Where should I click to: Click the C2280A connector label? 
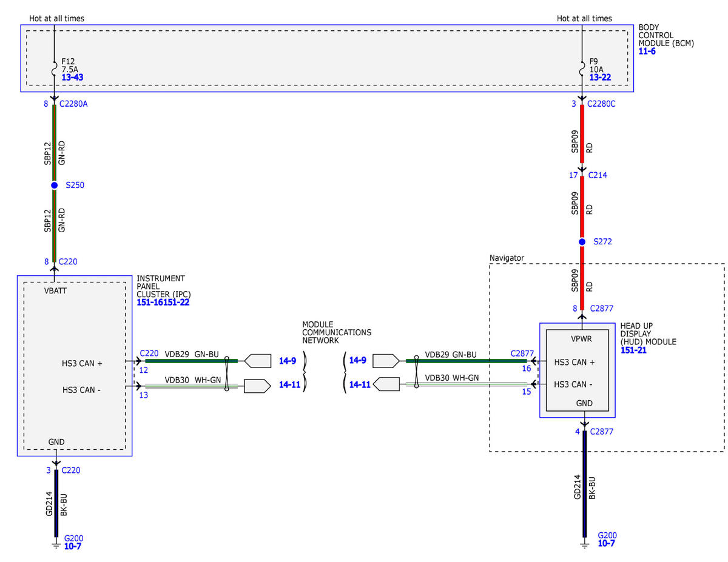74,104
